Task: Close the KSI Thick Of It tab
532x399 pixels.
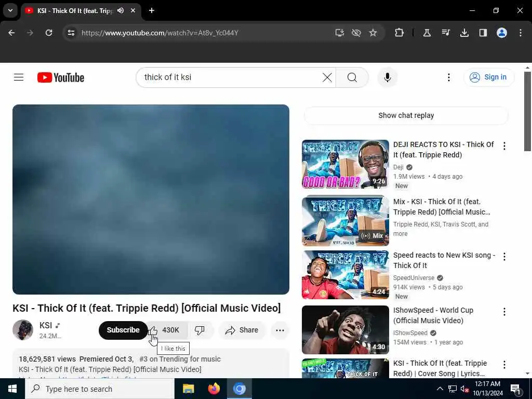Action: (134, 10)
